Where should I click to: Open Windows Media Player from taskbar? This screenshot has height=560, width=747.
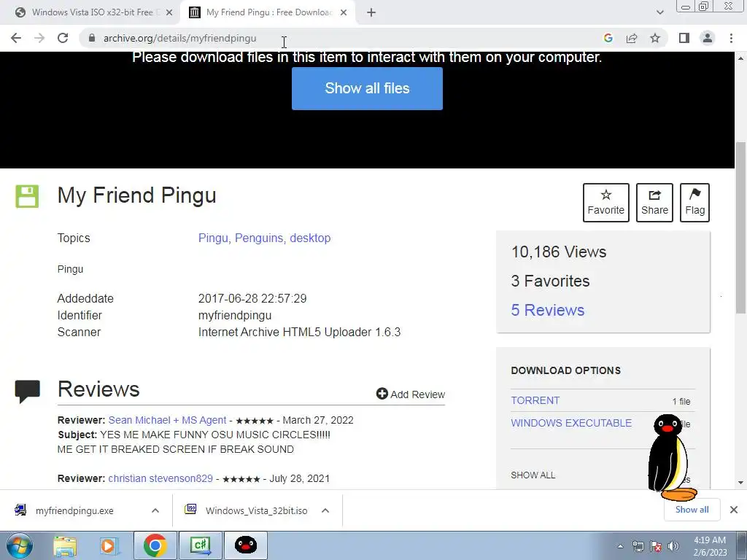coord(109,545)
